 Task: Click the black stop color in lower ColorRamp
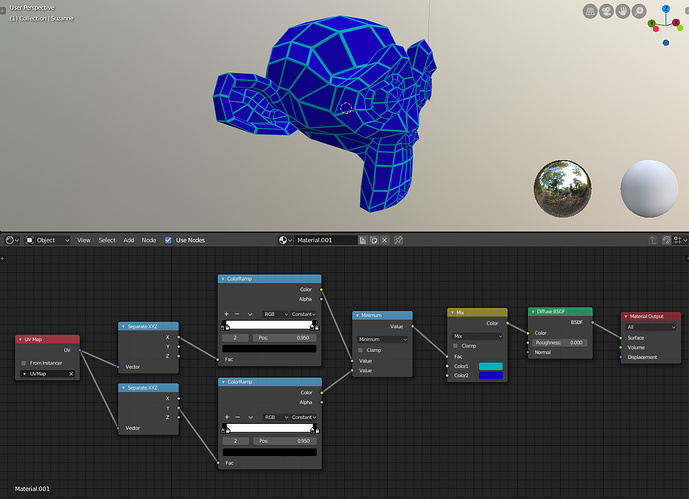(270, 452)
